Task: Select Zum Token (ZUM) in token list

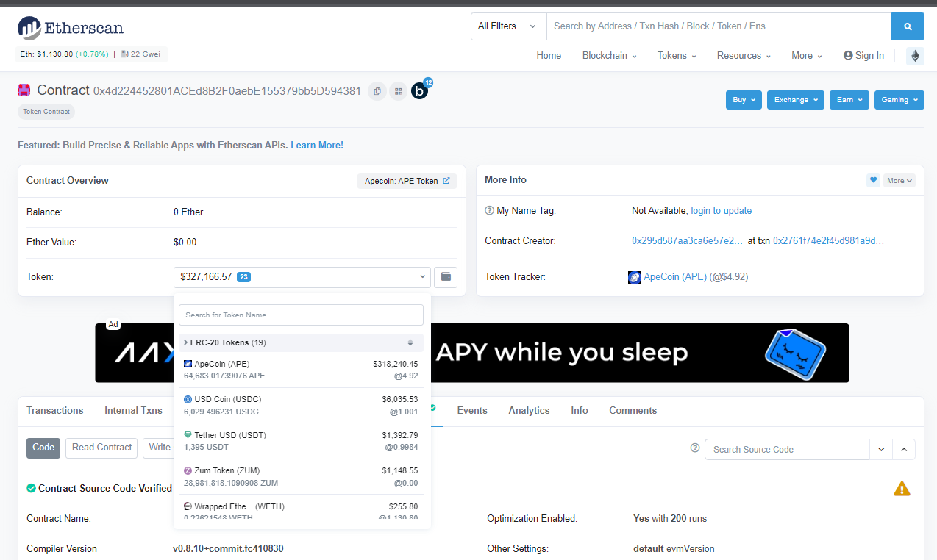Action: click(x=301, y=477)
